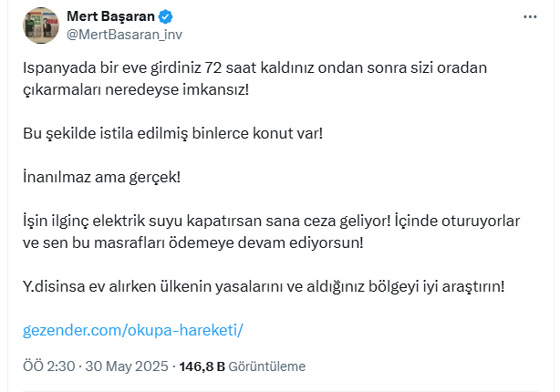560x392 pixels.
Task: Open the @MertBasaran_inv handle
Action: tap(119, 34)
